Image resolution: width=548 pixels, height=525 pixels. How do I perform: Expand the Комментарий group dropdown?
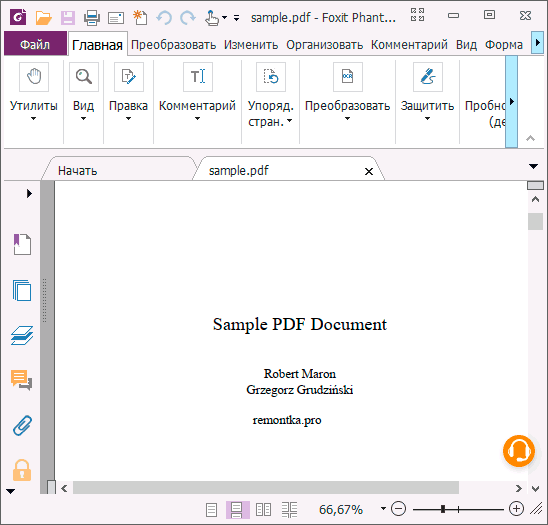(x=197, y=118)
